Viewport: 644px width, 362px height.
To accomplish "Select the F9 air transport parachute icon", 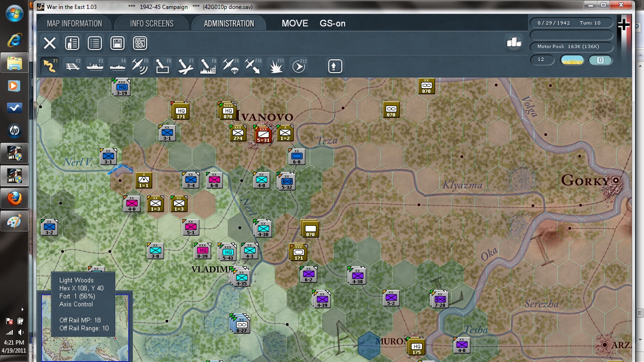I will [x=231, y=66].
